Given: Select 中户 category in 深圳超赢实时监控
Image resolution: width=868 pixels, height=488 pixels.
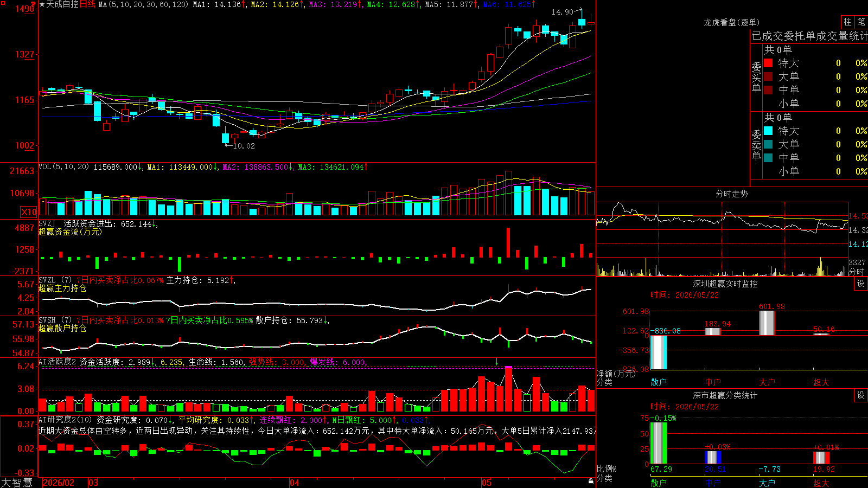Looking at the screenshot, I should point(713,382).
